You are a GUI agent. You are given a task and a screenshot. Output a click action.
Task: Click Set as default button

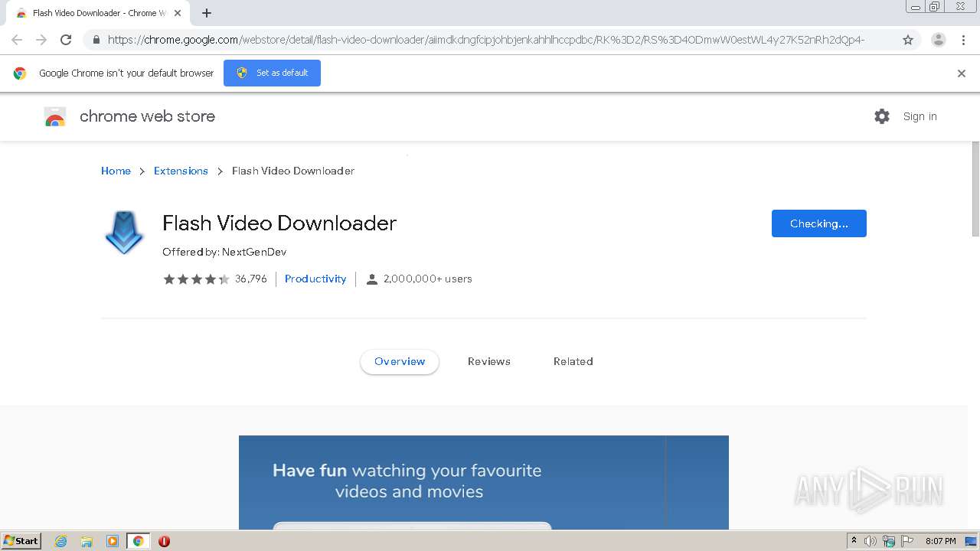[272, 73]
